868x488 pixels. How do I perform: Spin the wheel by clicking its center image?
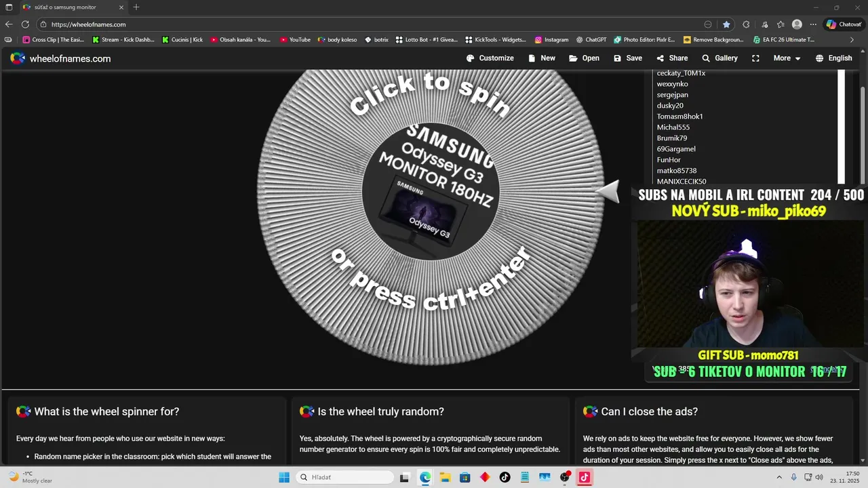pos(431,192)
